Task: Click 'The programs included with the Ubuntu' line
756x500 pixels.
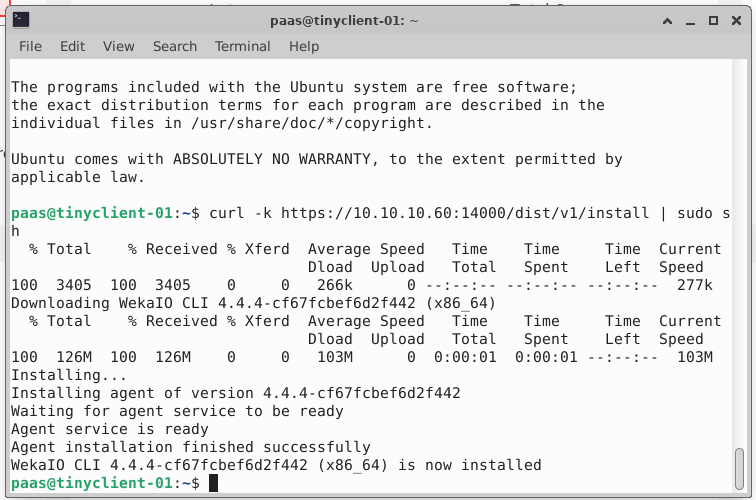Action: pos(294,87)
